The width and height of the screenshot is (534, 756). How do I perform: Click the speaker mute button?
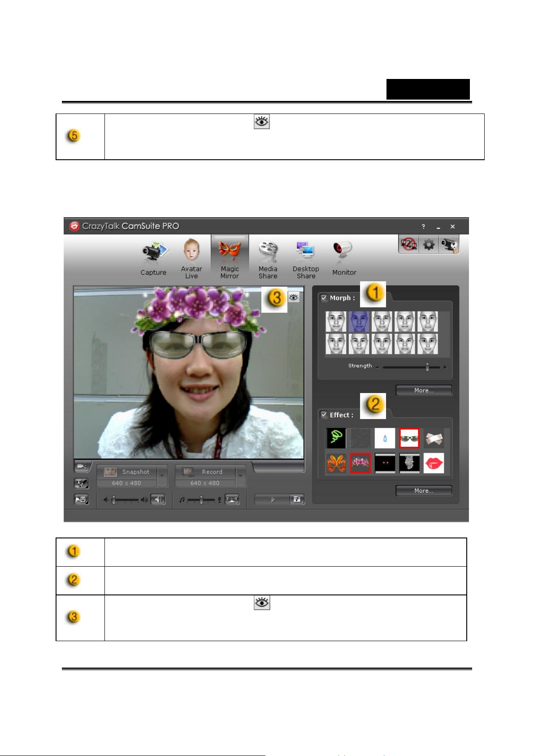(x=158, y=499)
